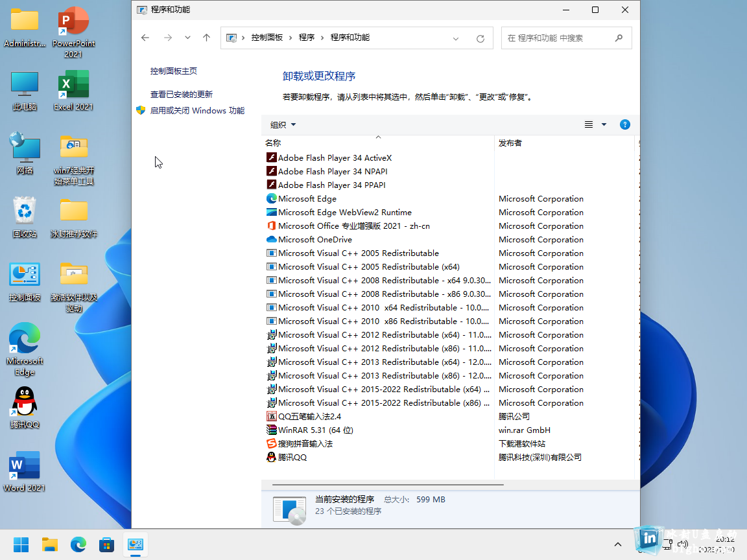The image size is (747, 560).
Task: Select Microsoft Office 专业增强版 2021 icon
Action: click(x=272, y=226)
